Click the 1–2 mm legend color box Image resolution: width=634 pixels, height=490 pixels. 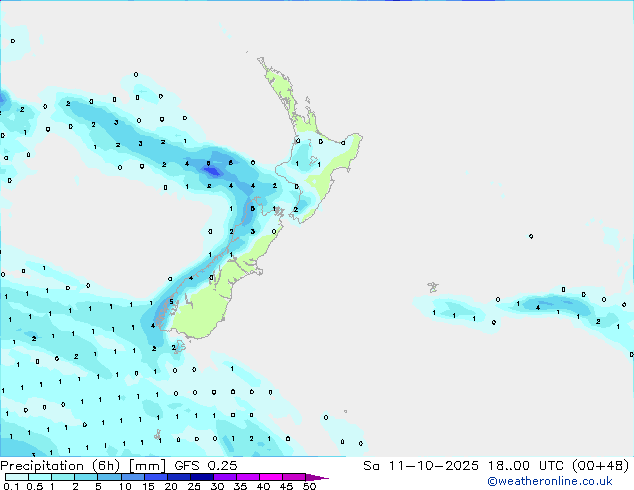pos(63,477)
